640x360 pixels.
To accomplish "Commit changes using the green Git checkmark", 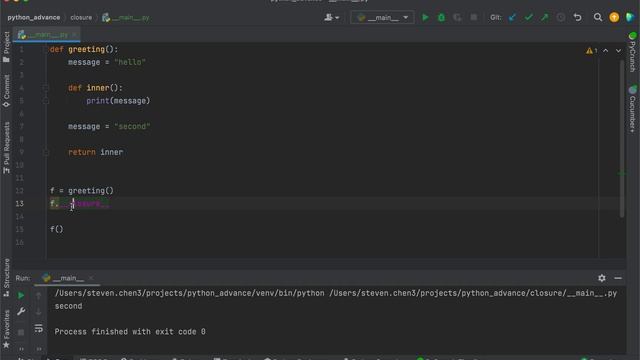I will pos(529,18).
